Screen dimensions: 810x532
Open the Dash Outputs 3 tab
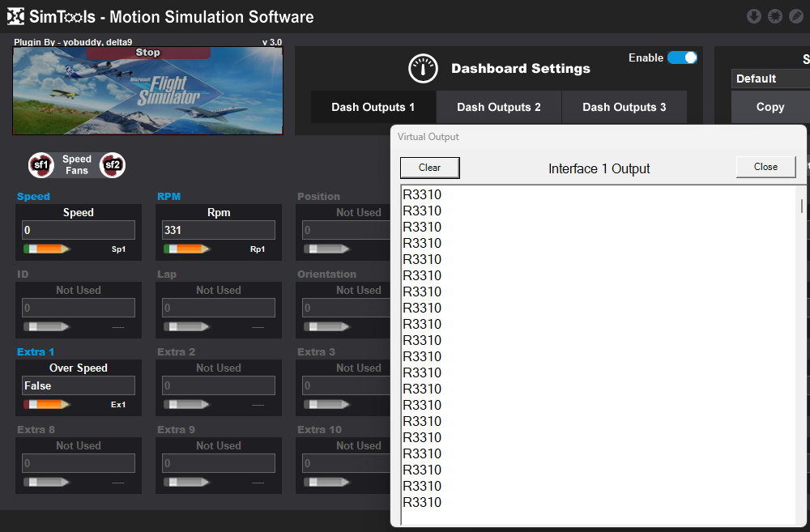[x=625, y=107]
